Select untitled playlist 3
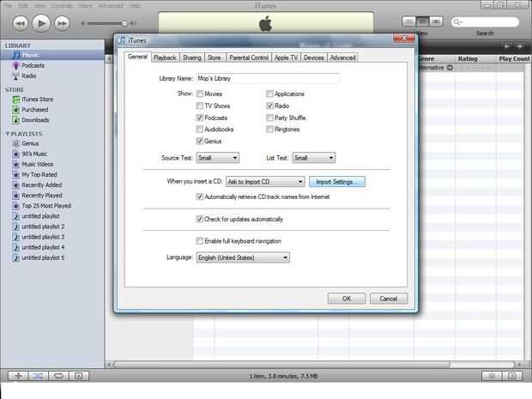Viewport: 532px width, 399px height. tap(43, 237)
